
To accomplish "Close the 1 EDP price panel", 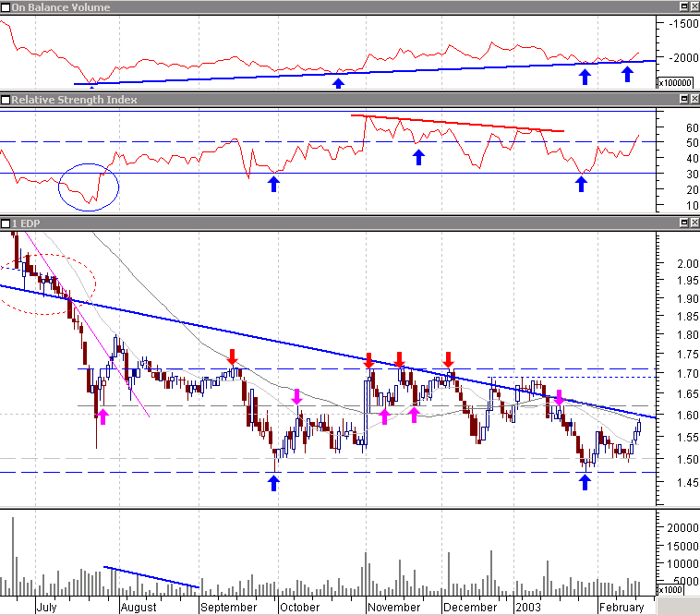I will (694, 223).
